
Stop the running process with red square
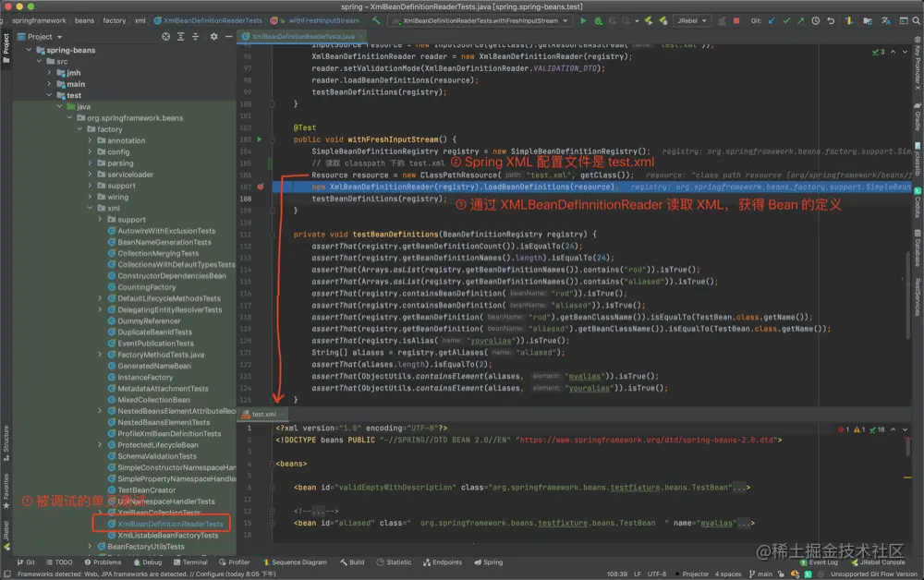[x=736, y=20]
